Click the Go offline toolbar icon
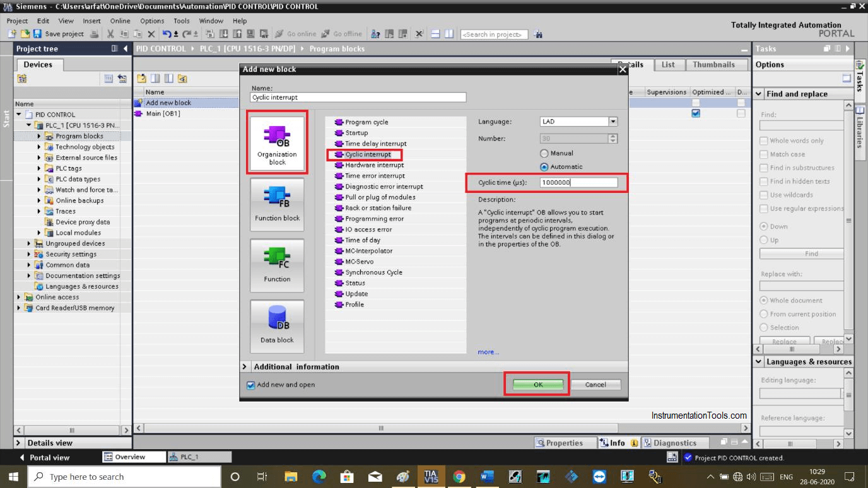This screenshot has height=488, width=868. point(325,34)
